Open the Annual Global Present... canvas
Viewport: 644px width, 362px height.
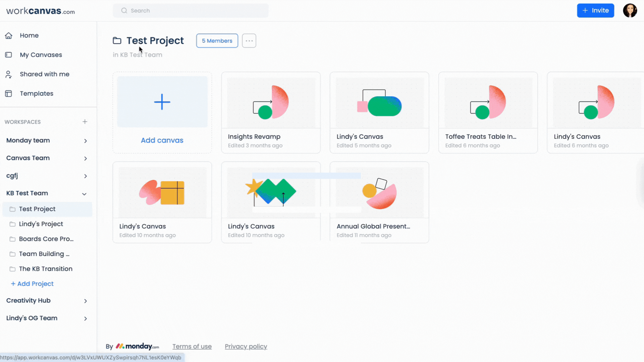(x=379, y=202)
